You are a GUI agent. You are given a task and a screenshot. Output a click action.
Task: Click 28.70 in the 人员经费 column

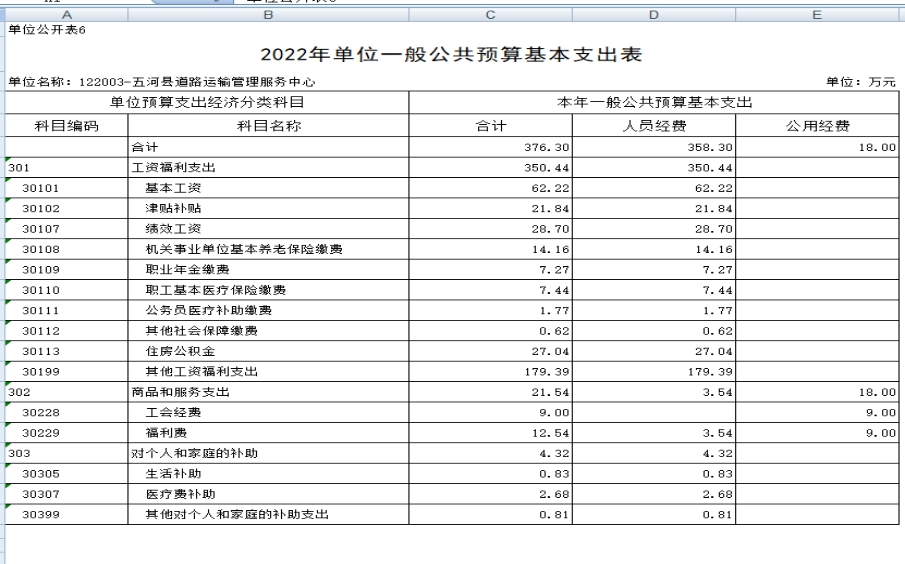pyautogui.click(x=654, y=229)
